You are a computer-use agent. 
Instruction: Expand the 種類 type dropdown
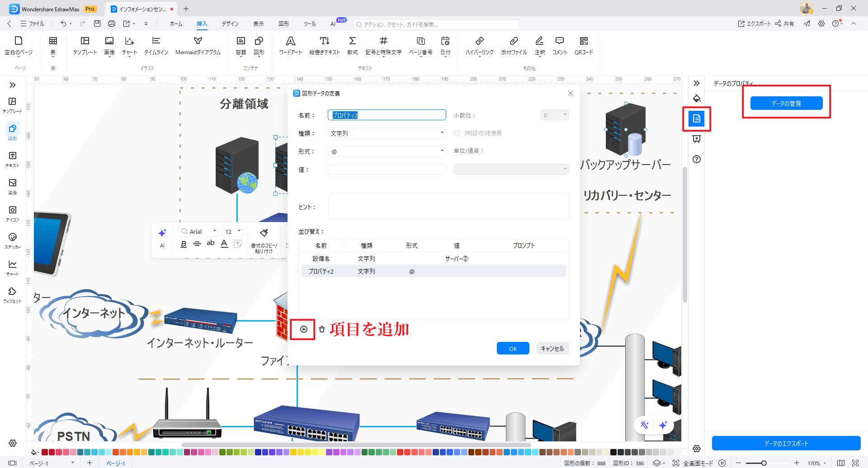click(442, 133)
